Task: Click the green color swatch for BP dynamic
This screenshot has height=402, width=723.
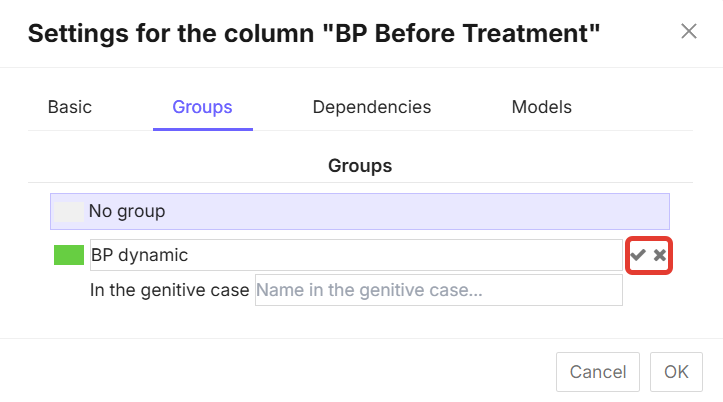Action: (x=69, y=255)
